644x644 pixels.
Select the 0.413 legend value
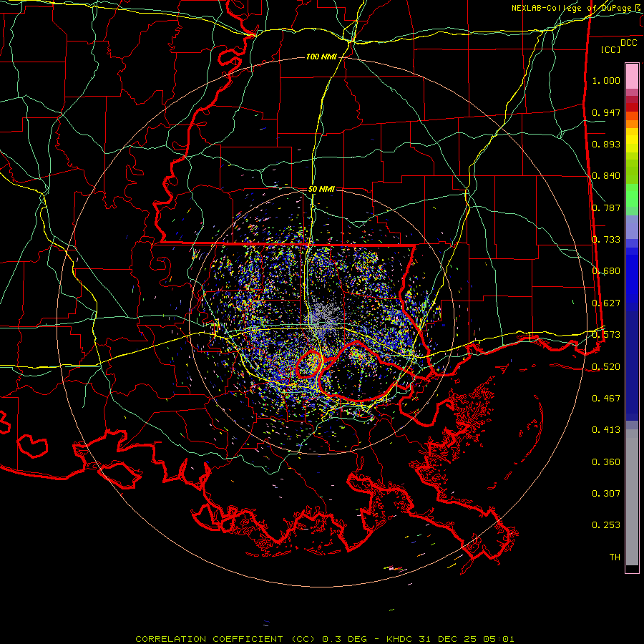tap(606, 430)
